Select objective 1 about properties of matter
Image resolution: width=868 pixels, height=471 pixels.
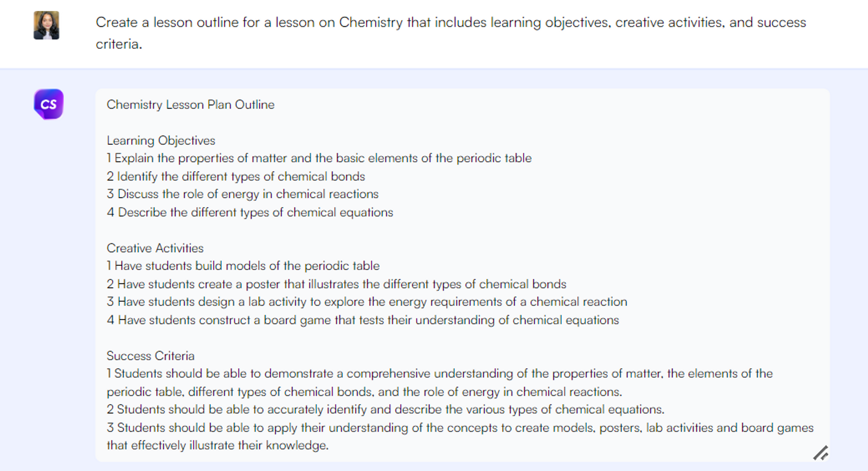click(x=319, y=158)
